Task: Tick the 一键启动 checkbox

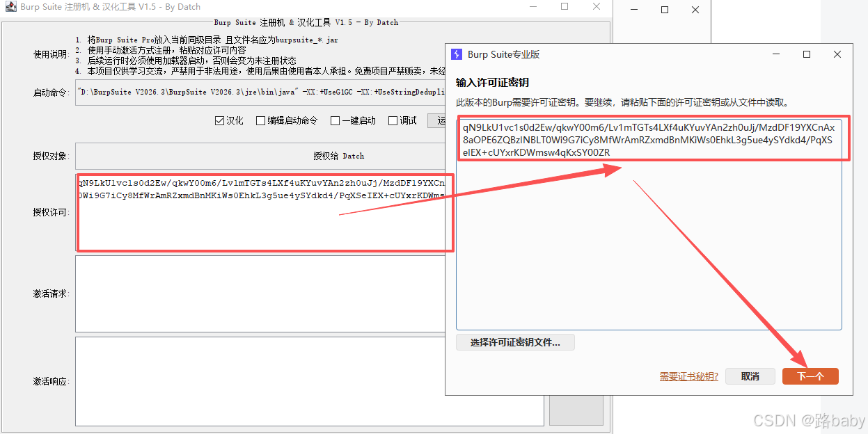Action: [x=335, y=120]
